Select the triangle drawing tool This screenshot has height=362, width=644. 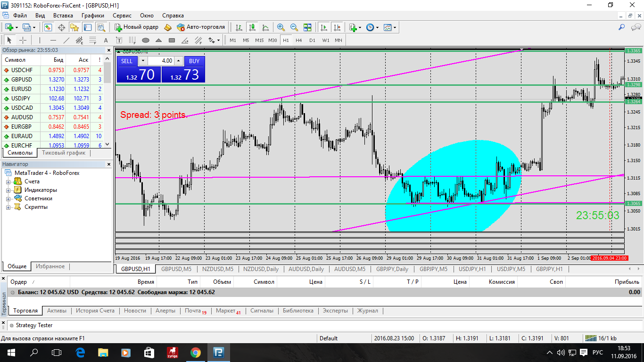point(159,40)
